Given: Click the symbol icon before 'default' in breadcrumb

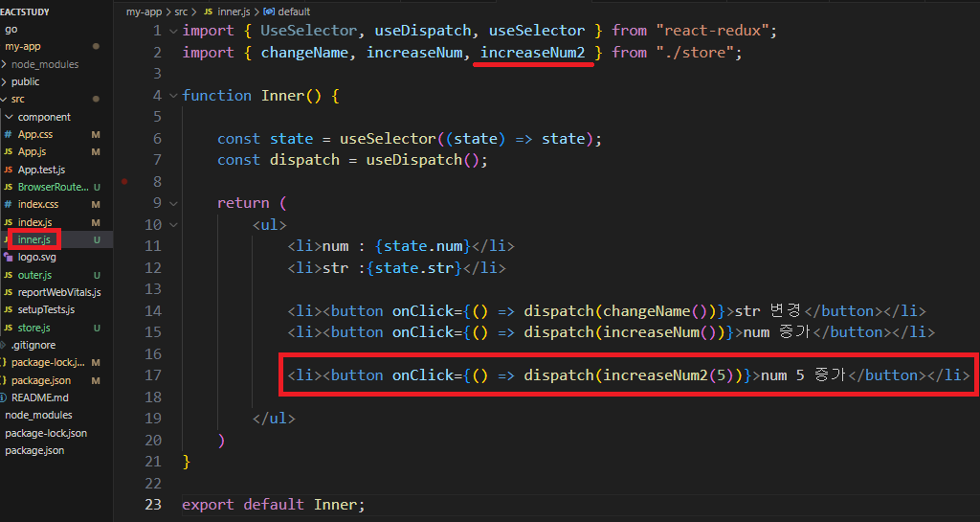Looking at the screenshot, I should (269, 11).
